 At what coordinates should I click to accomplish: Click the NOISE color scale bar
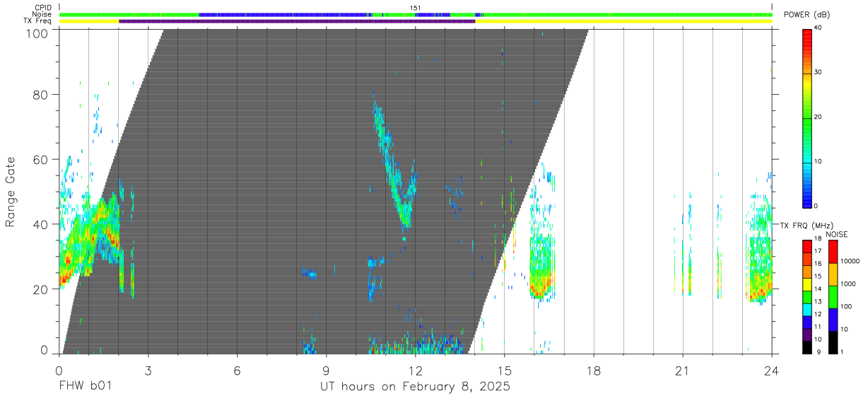833,297
